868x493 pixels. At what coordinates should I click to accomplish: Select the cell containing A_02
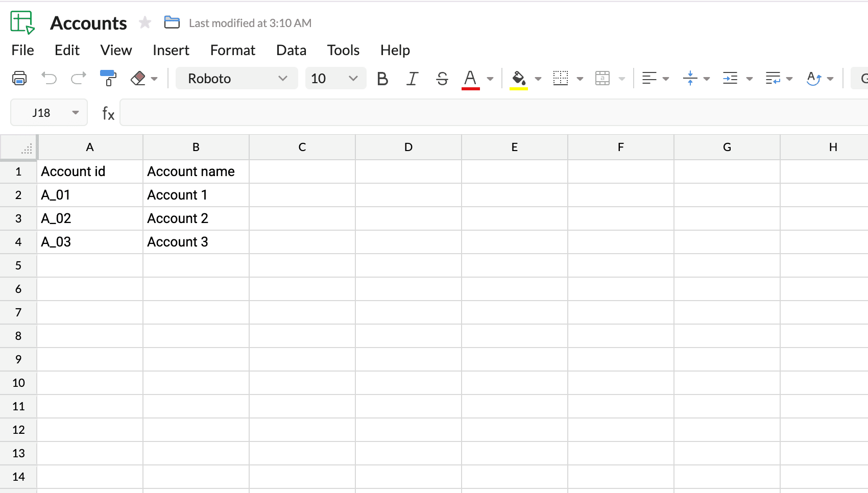tap(90, 218)
